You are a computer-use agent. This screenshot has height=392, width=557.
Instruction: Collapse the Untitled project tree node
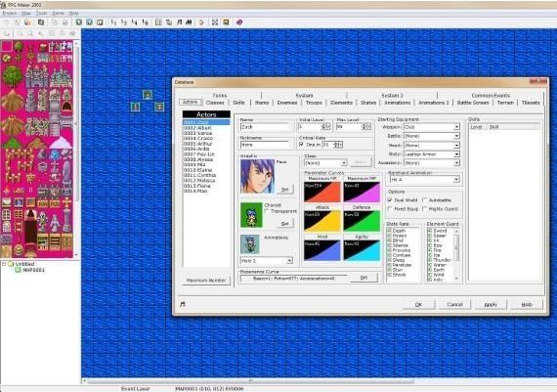(x=4, y=264)
